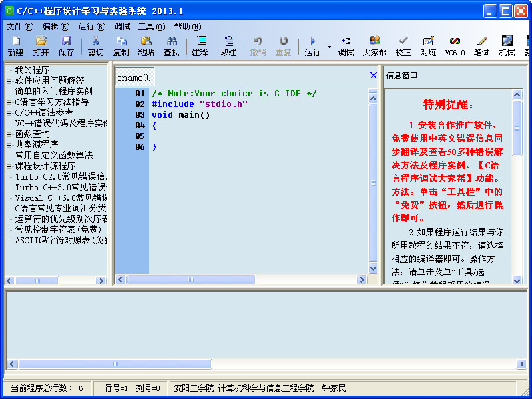The image size is (532, 399).
Task: Paste clipboard using 粘贴 icon
Action: tap(146, 46)
